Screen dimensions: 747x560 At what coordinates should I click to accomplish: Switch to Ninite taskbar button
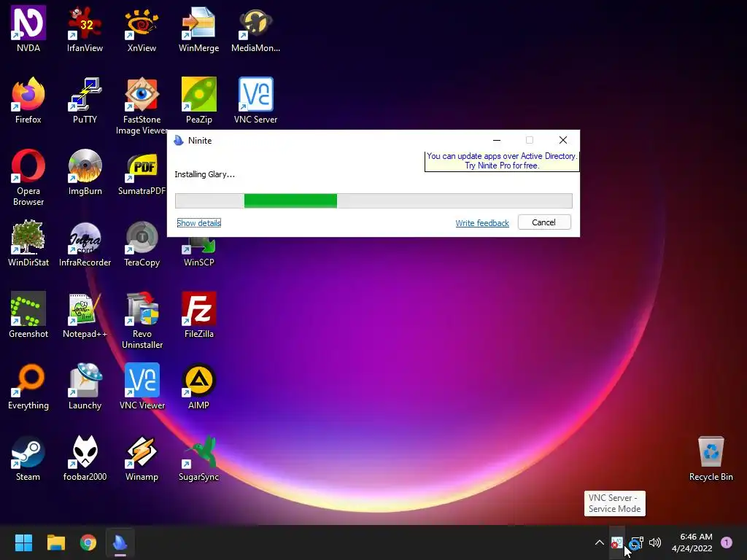coord(120,542)
